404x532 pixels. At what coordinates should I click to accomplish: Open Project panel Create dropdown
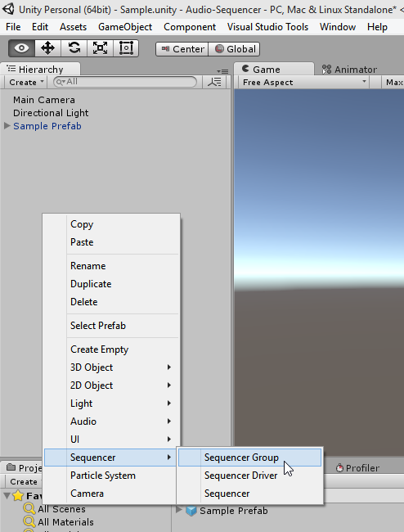coord(24,482)
